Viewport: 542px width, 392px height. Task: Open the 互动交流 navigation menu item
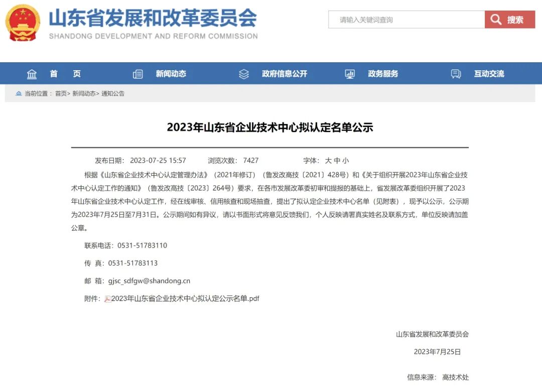click(x=489, y=73)
